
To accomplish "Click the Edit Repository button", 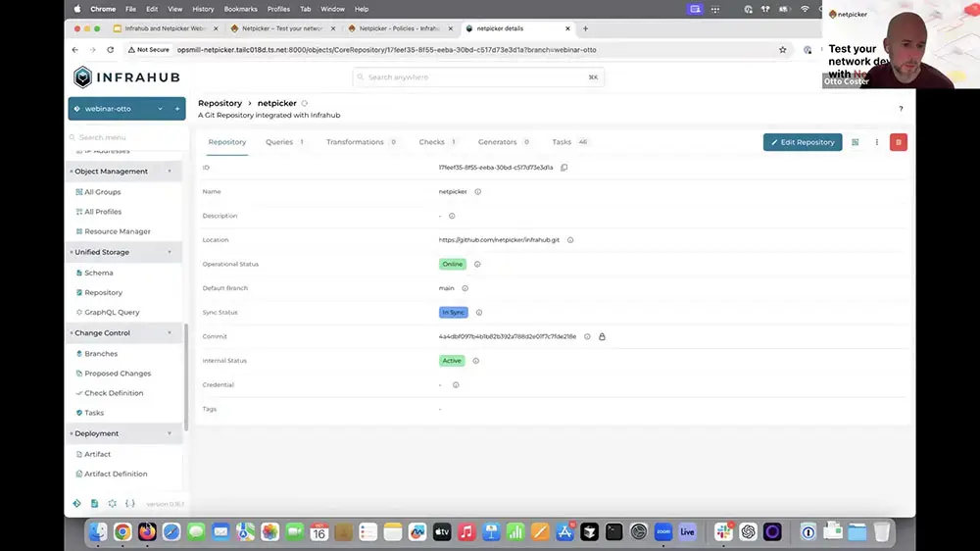I will tap(803, 142).
